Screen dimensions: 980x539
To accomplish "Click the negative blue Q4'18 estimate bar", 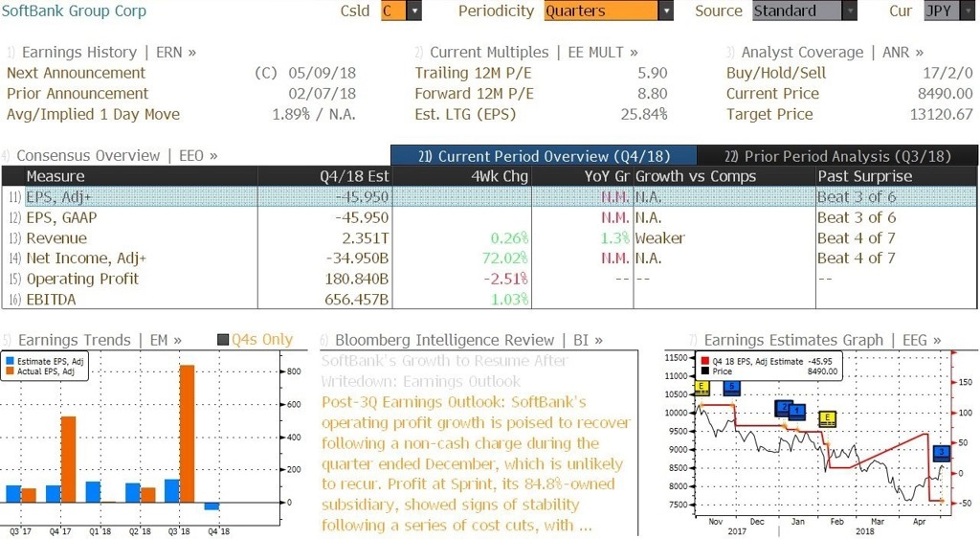I will click(x=212, y=505).
